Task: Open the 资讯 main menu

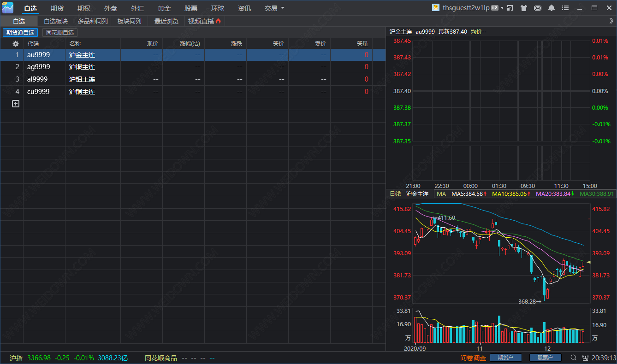Action: [x=244, y=8]
